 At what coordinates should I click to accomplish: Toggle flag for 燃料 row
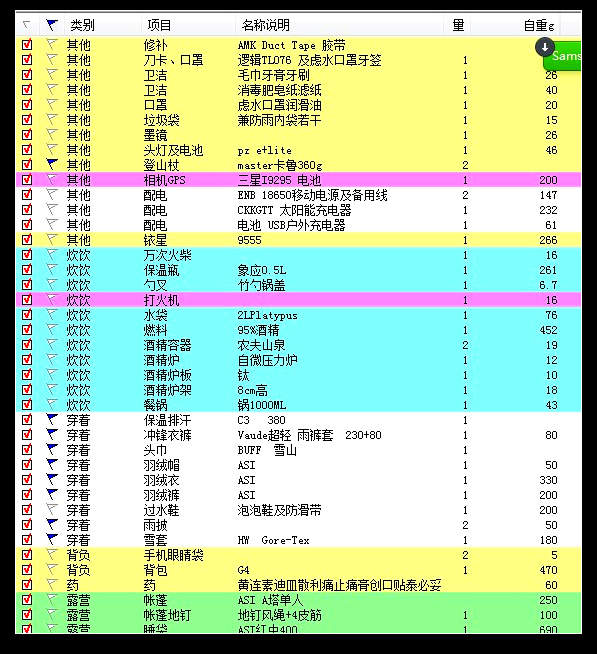[51, 330]
